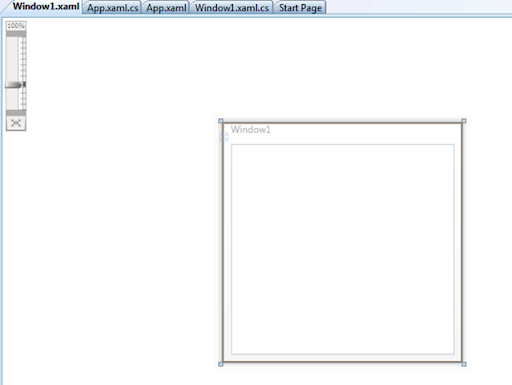The image size is (512, 385).
Task: Switch to the Window1.xaml.cs tab
Action: (232, 8)
